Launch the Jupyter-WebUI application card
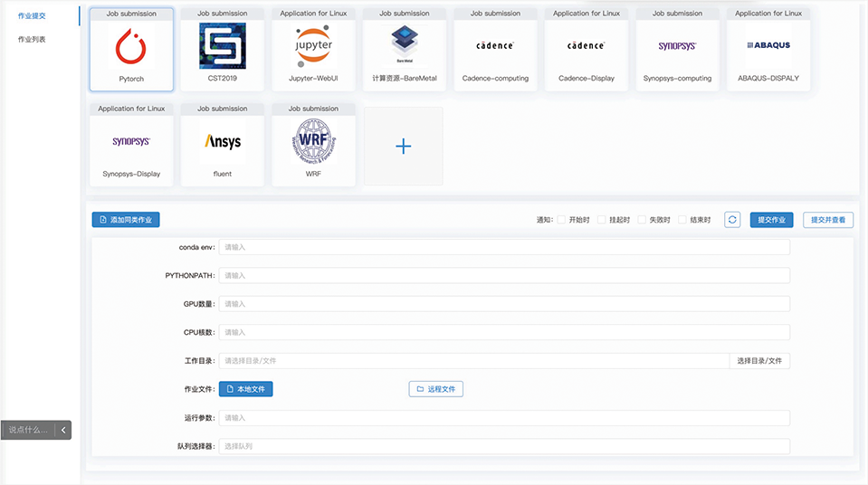 pos(313,49)
